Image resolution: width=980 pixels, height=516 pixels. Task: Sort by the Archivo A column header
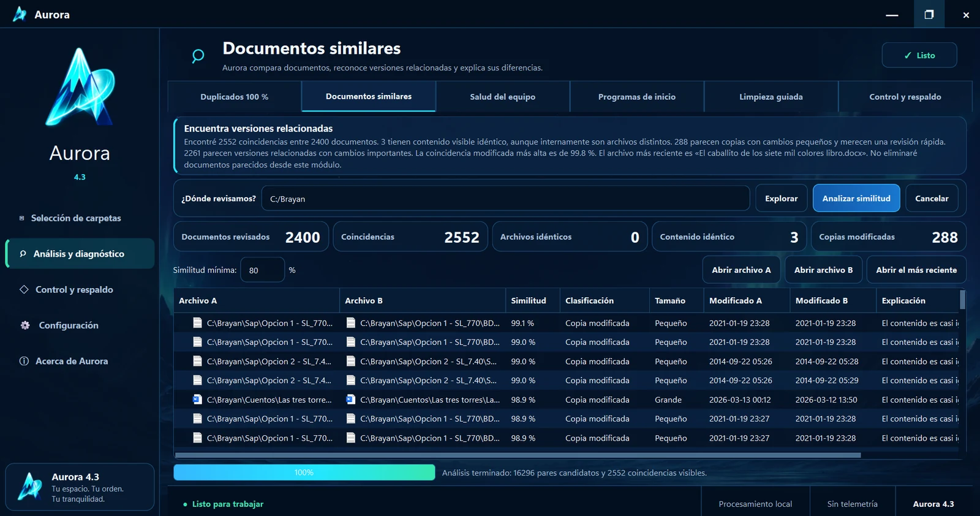point(257,301)
